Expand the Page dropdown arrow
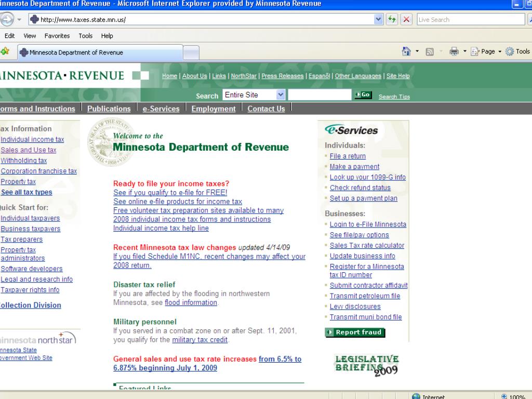Viewport: 532px width, 399px height. 499,51
